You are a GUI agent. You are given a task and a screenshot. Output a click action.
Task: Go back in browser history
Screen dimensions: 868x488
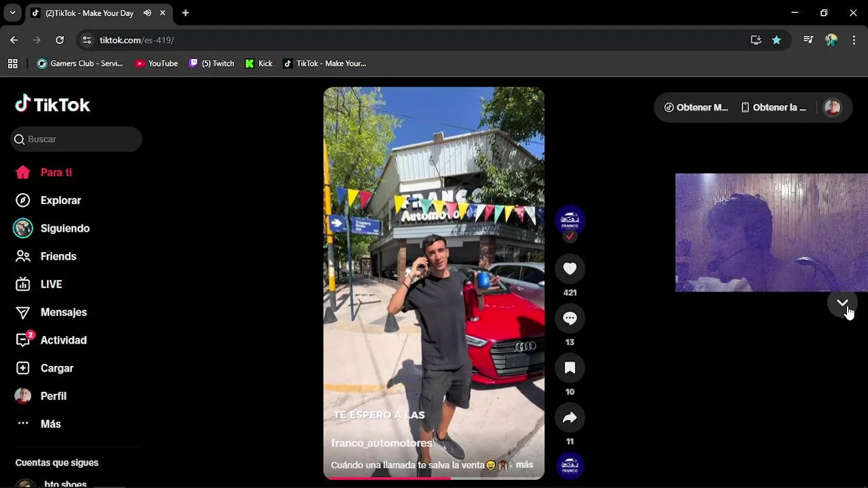14,40
